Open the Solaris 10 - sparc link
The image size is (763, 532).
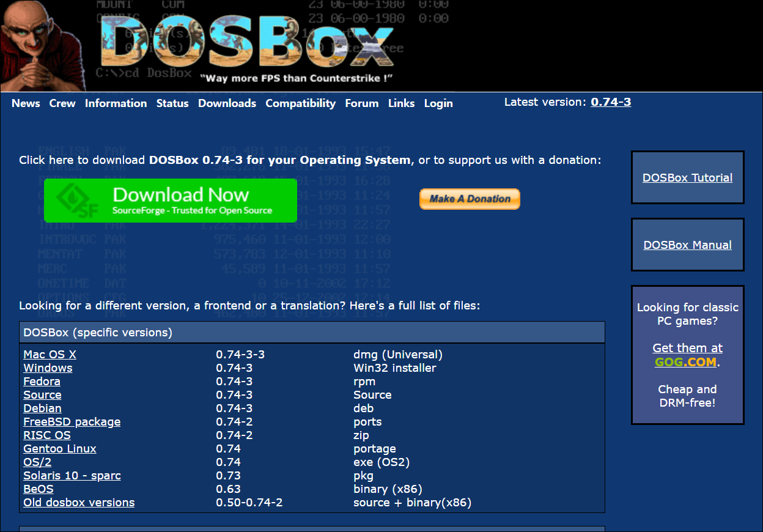pos(72,476)
